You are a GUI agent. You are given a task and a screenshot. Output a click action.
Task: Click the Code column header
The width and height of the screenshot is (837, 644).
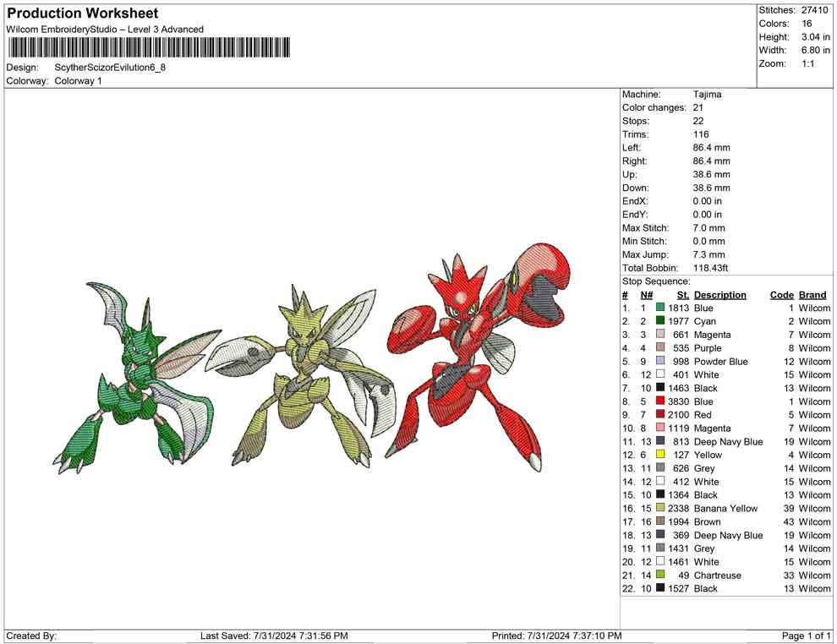(782, 295)
